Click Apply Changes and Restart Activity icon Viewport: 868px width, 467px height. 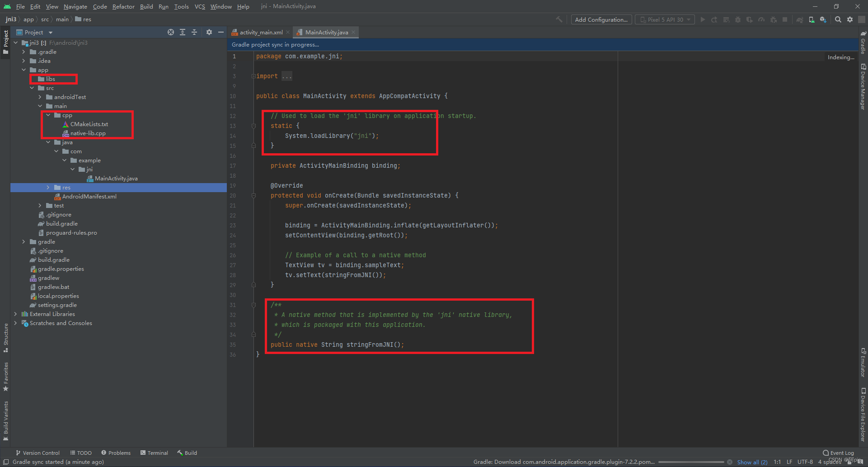pyautogui.click(x=714, y=19)
